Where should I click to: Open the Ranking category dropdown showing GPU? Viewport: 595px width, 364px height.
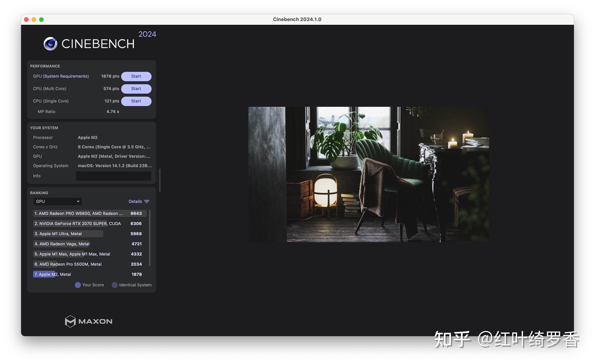pyautogui.click(x=57, y=201)
